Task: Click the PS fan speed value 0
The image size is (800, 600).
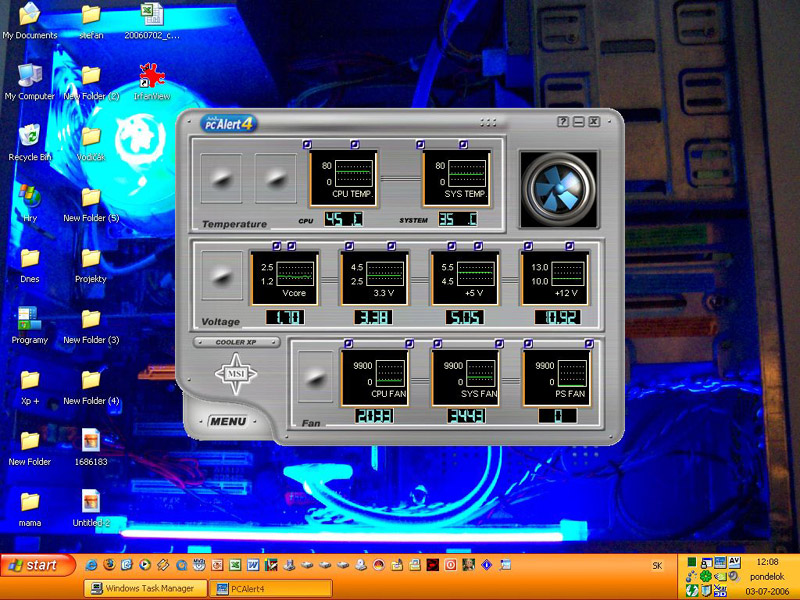Action: tap(558, 416)
